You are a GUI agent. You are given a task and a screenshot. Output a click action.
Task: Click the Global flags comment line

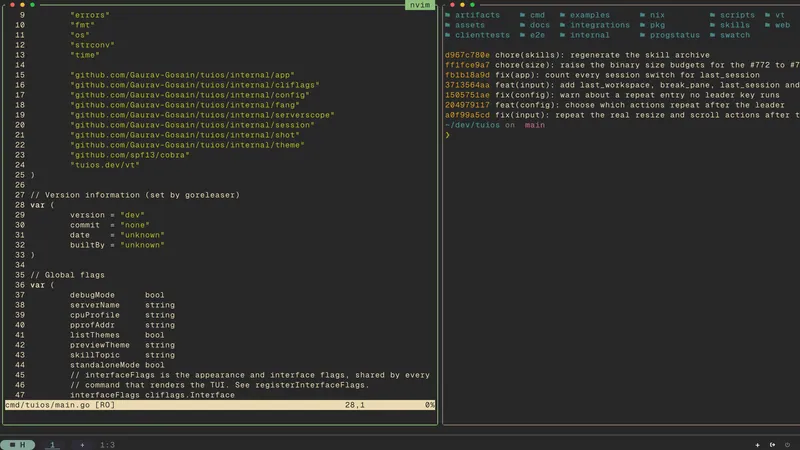click(67, 275)
